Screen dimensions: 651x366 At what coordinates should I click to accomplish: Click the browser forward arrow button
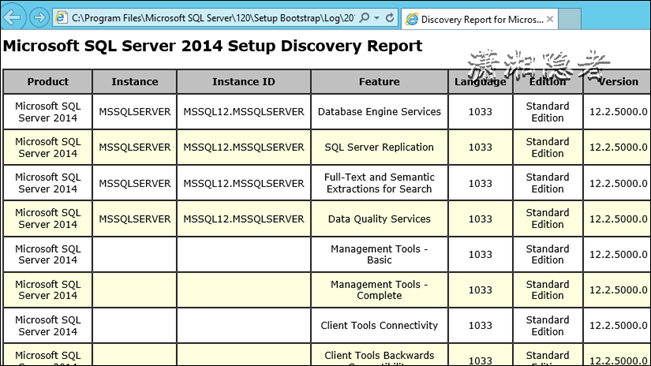tap(39, 18)
